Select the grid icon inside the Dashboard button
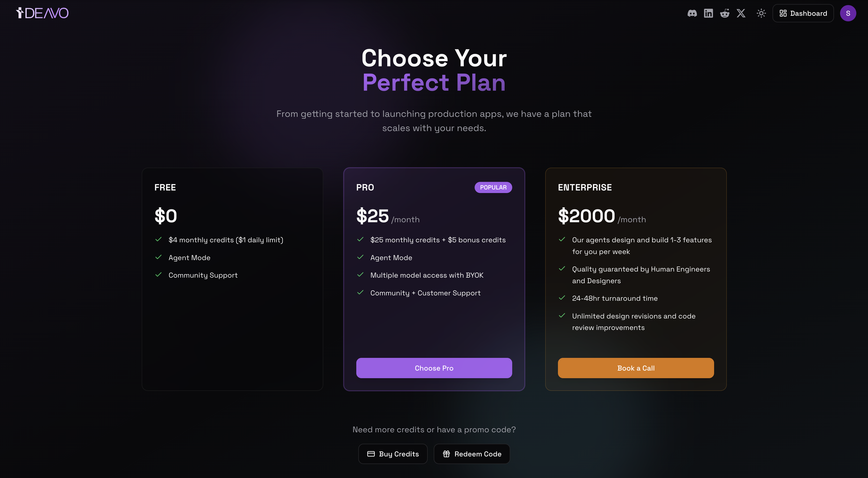 (x=783, y=13)
